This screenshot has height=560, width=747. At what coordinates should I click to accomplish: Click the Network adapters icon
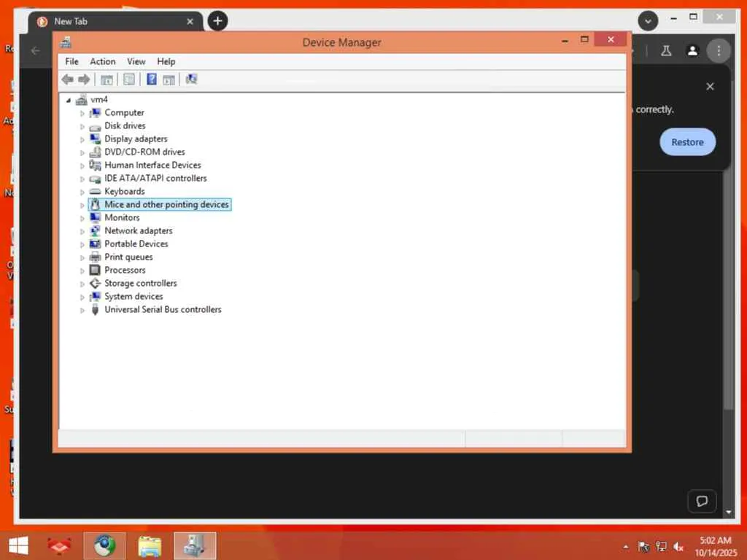coord(96,230)
